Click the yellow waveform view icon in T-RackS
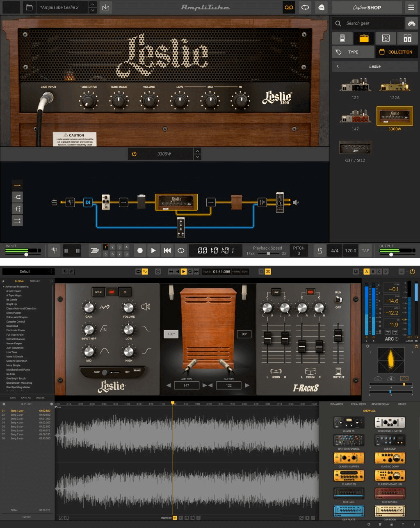Viewport: 420px width, 528px height. pos(144,271)
